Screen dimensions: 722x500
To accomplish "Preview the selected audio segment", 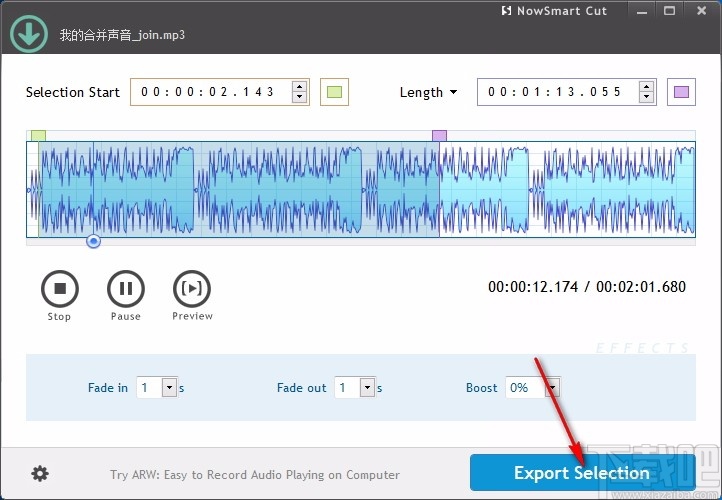I will [x=192, y=289].
